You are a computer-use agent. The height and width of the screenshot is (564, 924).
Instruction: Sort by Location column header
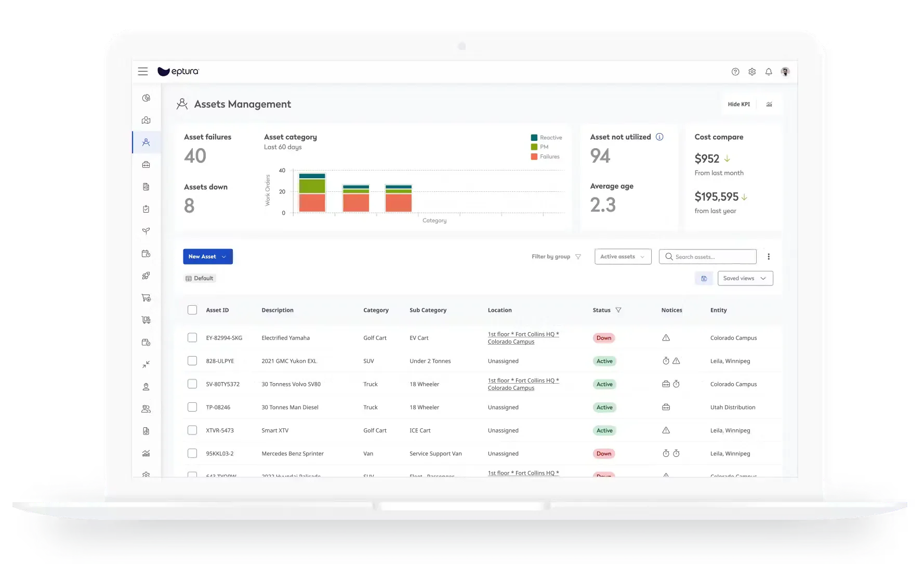(499, 310)
